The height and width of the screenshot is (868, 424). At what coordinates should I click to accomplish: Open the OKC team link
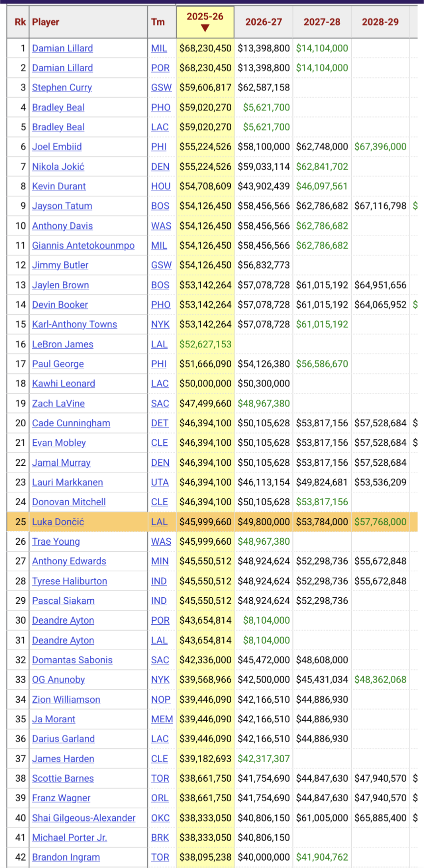(160, 818)
